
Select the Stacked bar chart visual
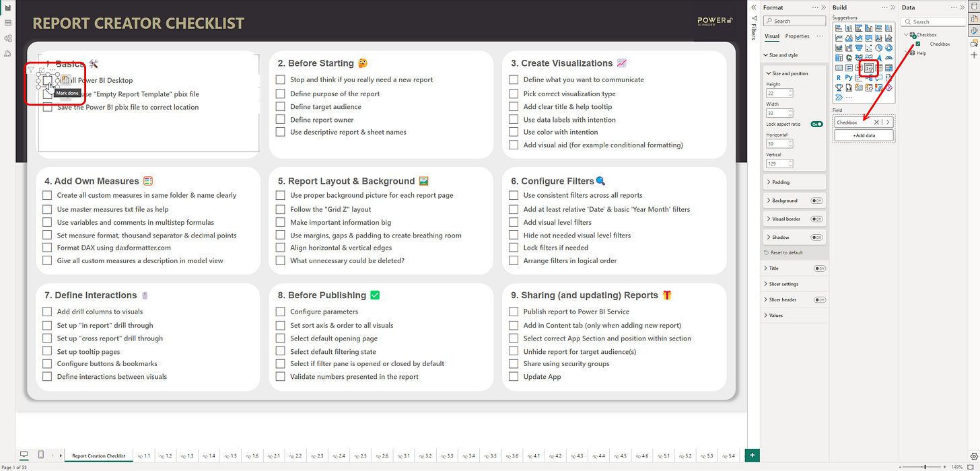[839, 28]
